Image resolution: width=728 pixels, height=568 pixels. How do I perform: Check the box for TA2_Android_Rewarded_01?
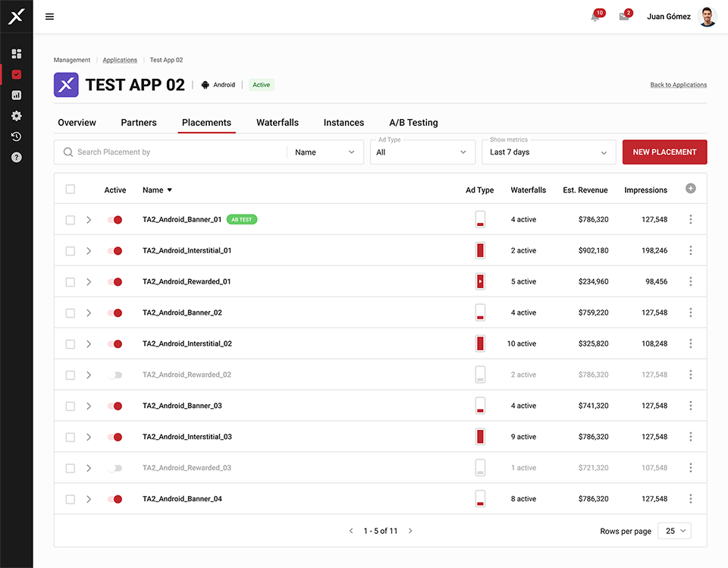tap(70, 282)
